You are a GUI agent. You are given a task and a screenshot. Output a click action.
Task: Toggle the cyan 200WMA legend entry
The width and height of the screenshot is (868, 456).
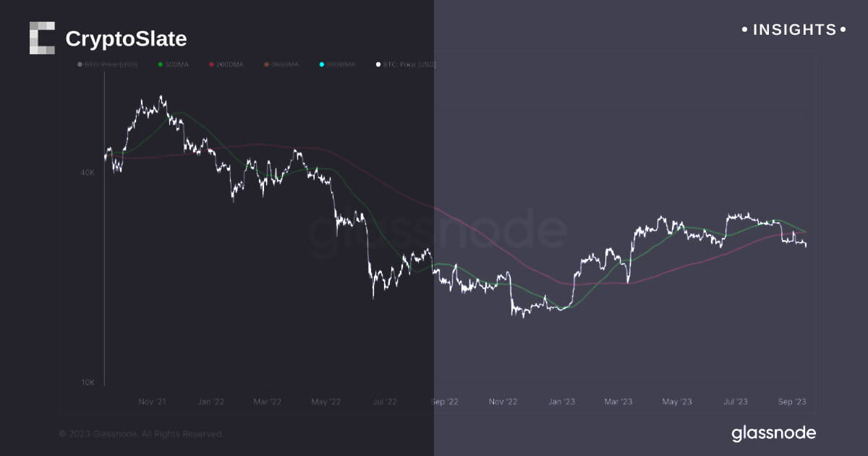point(339,65)
